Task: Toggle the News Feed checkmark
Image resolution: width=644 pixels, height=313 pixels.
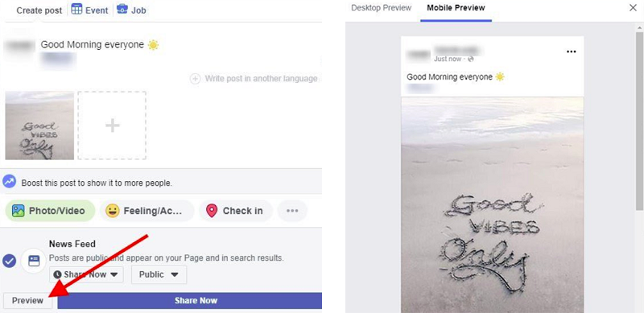Action: (x=10, y=261)
